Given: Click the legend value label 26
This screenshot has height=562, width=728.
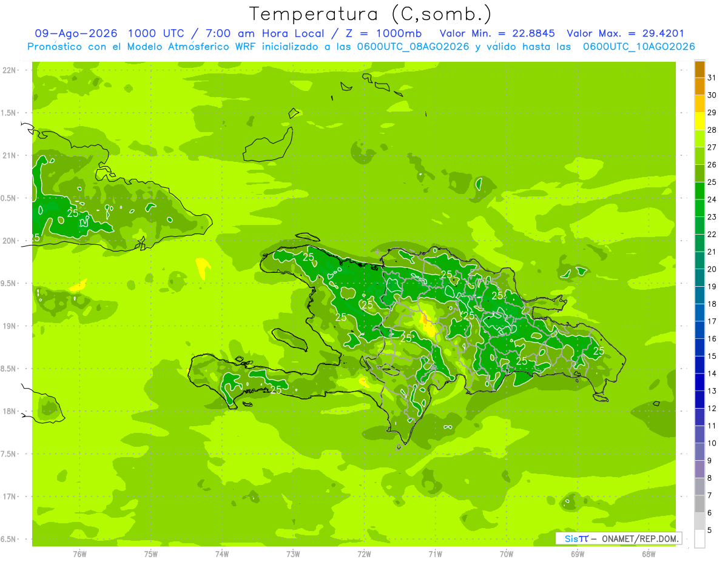Looking at the screenshot, I should tap(712, 165).
